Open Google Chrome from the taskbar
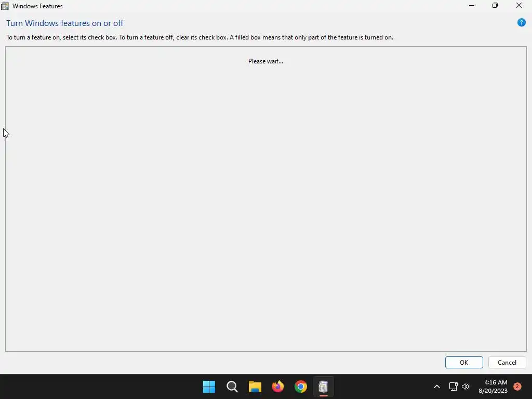Screen dimensions: 532x399 pyautogui.click(x=301, y=387)
